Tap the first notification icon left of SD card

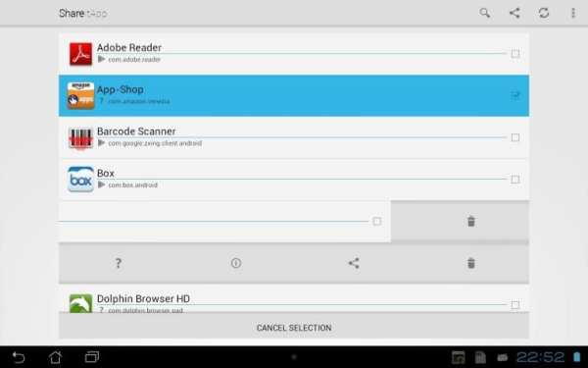tap(459, 357)
